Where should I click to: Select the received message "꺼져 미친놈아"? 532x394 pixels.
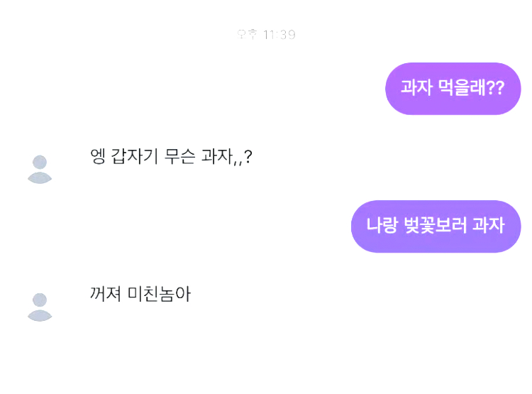140,294
